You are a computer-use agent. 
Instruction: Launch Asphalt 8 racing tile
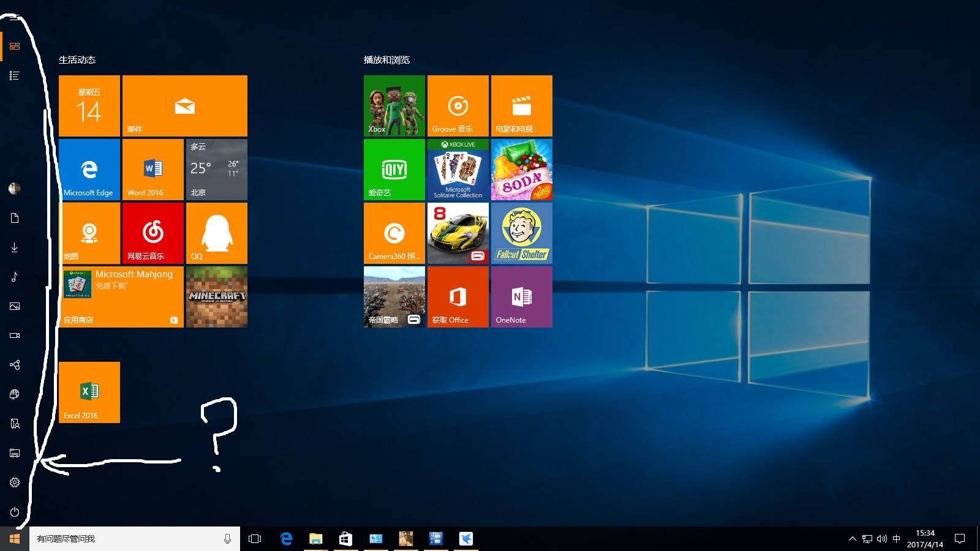point(458,233)
